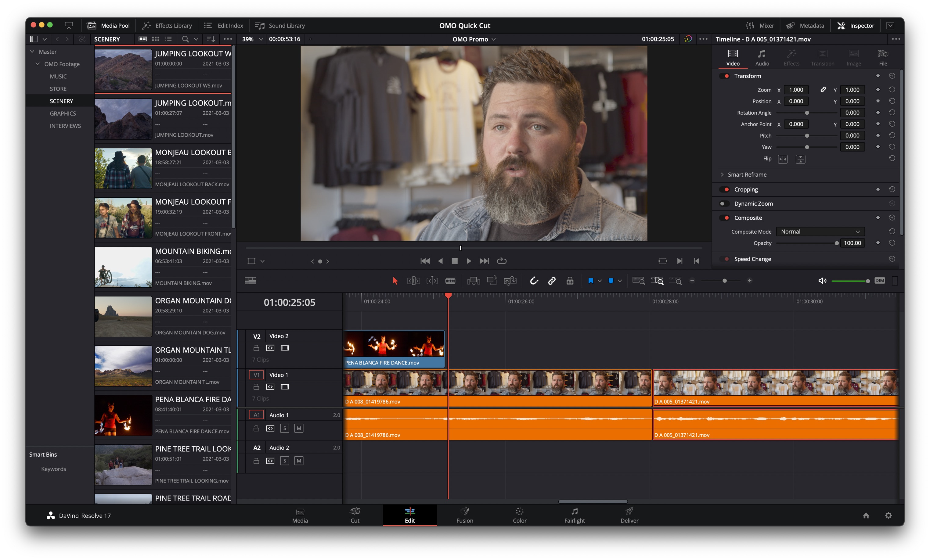Disable the Cropping toggle
Viewport: 930px width, 560px height.
click(x=724, y=189)
